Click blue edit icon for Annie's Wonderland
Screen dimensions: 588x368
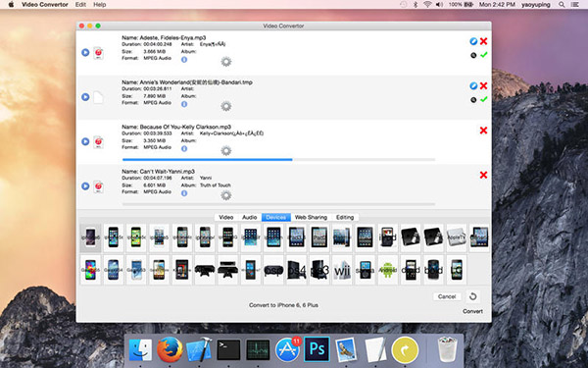[x=473, y=85]
